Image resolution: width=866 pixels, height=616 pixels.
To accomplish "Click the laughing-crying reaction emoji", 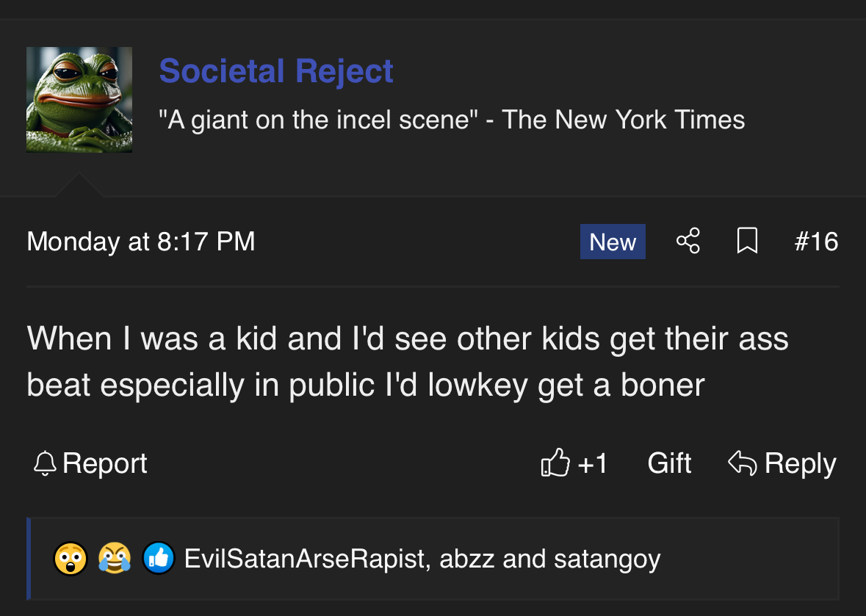I will click(115, 559).
